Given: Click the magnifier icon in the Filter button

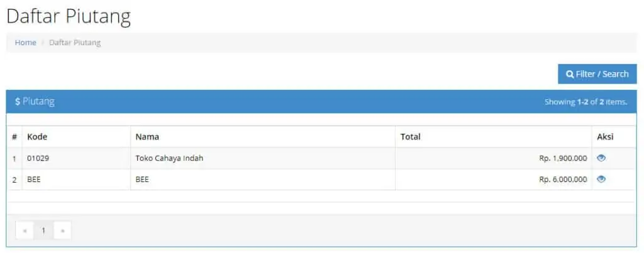Looking at the screenshot, I should pyautogui.click(x=570, y=74).
